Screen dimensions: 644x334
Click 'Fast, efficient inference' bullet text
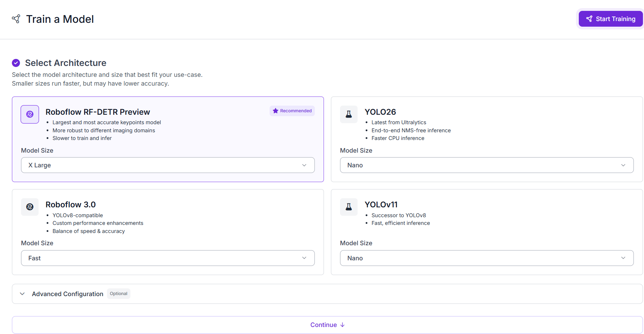401,223
